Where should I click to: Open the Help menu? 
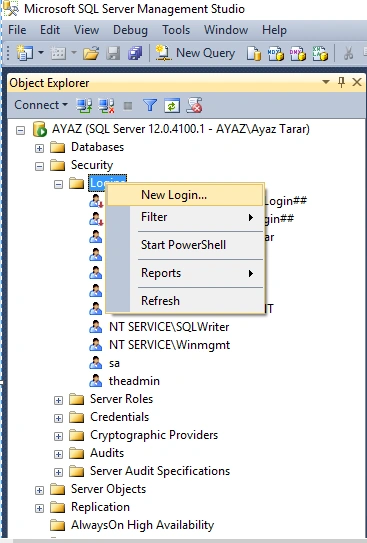tap(274, 30)
